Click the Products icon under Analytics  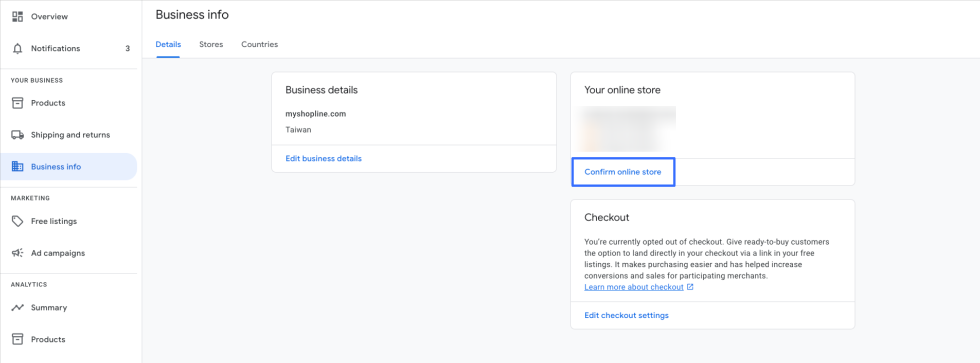(x=17, y=339)
